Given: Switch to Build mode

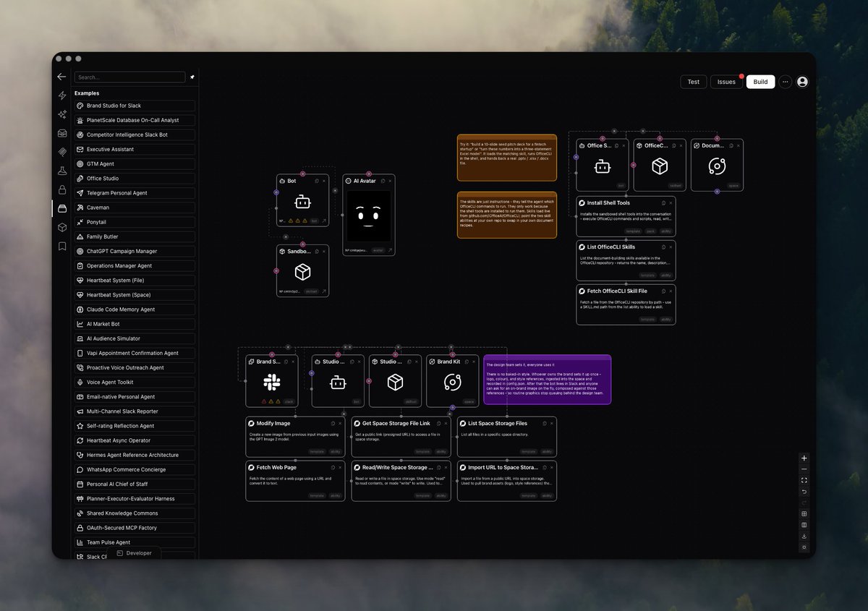Looking at the screenshot, I should click(x=760, y=82).
